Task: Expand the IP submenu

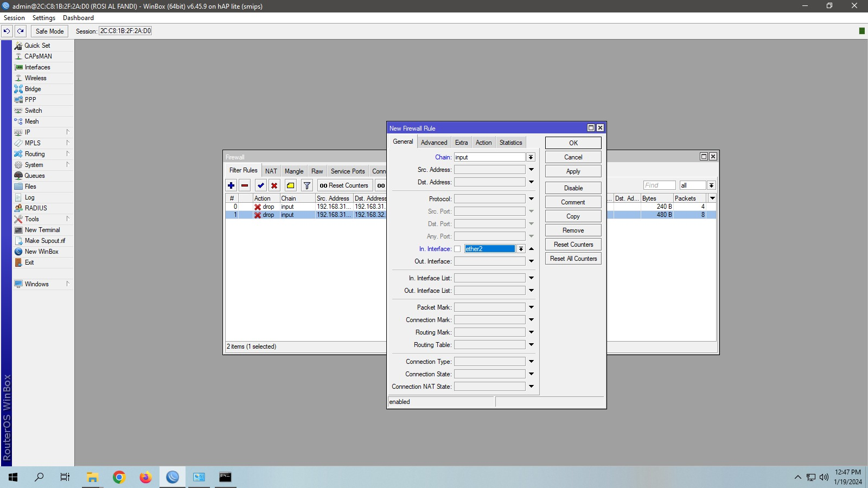Action: [68, 132]
